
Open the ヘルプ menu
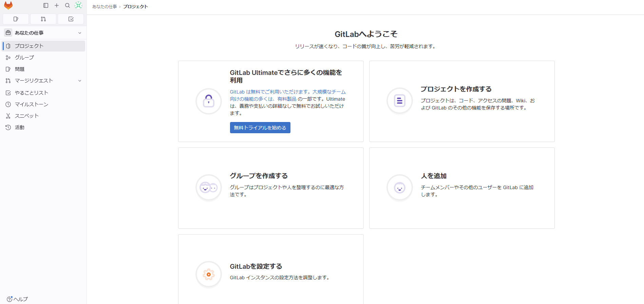17,299
